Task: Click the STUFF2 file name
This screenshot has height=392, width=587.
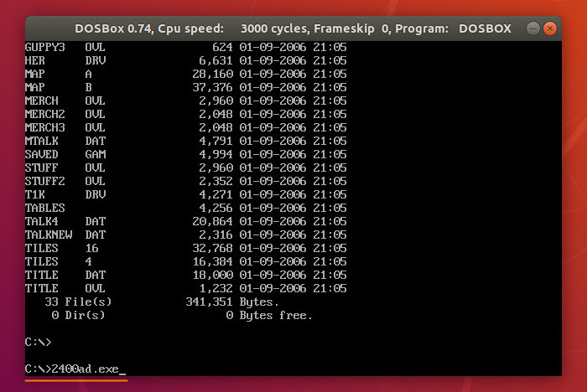Action: pos(45,182)
